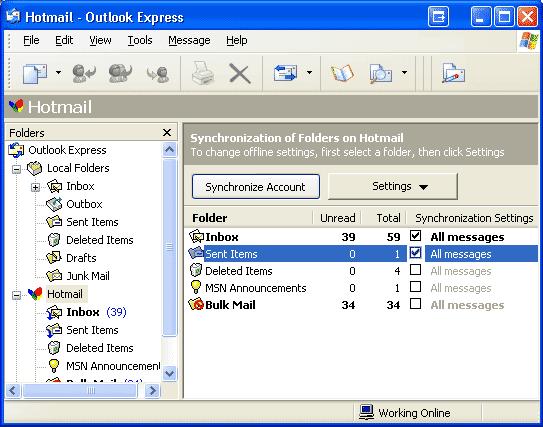Screen dimensions: 543x427
Task: Click the Synchronize Account button
Action: [256, 187]
